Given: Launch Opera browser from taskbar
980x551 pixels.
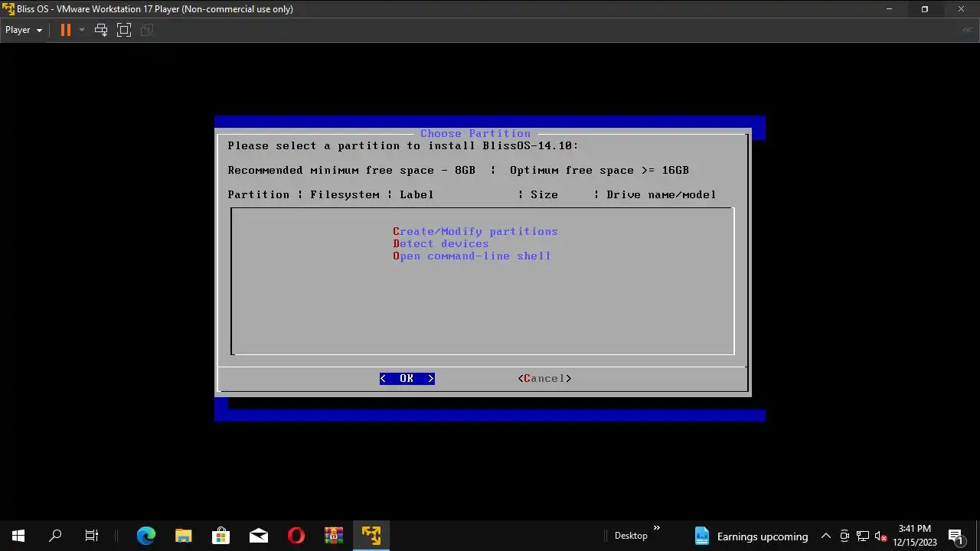Looking at the screenshot, I should (x=296, y=536).
